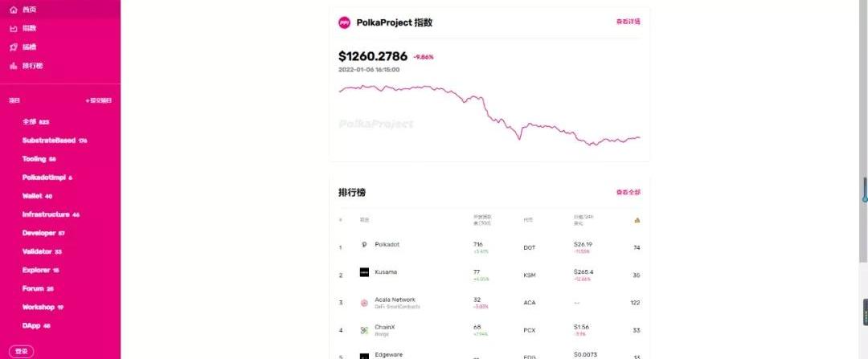Open the 排行榜 menu item in the sidebar
This screenshot has height=359, width=868.
(32, 65)
